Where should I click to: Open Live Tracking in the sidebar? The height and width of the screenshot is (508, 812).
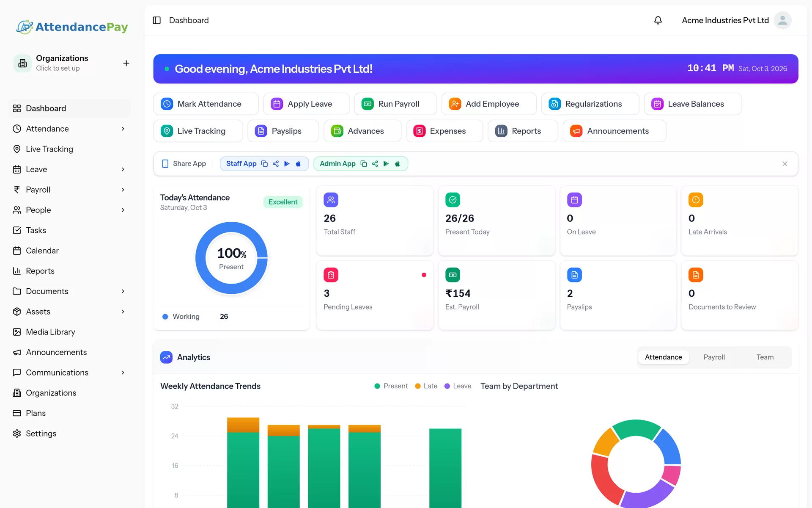pyautogui.click(x=70, y=149)
